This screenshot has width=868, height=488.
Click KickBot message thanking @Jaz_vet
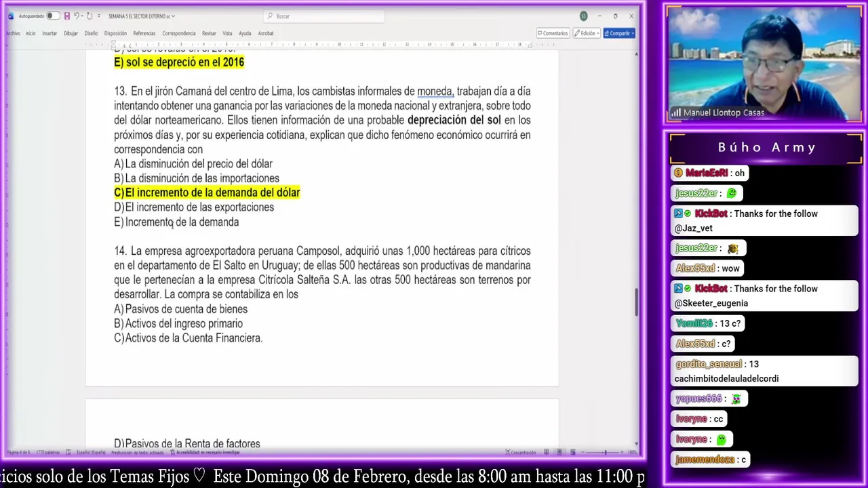764,221
